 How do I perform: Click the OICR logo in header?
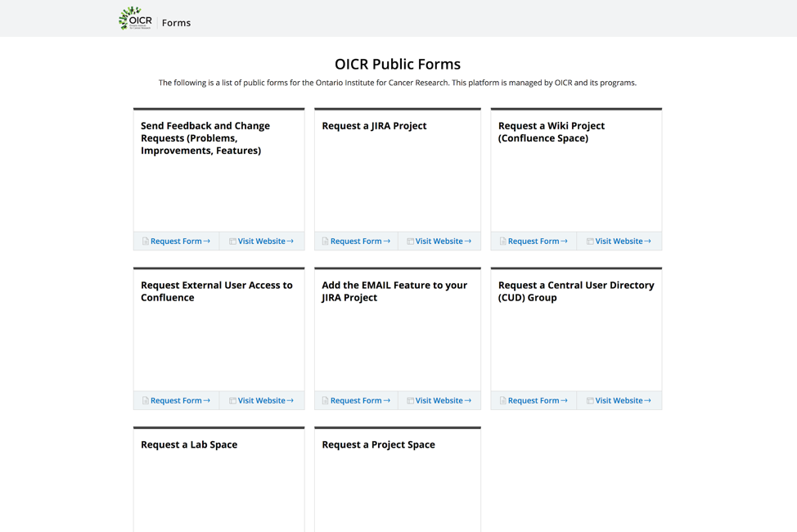point(135,19)
